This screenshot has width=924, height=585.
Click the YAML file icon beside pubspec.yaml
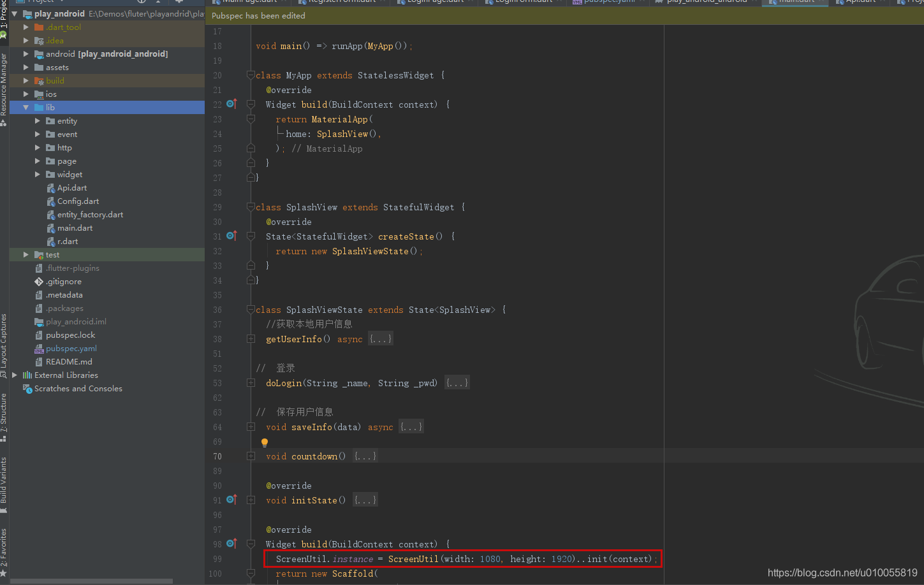click(39, 349)
